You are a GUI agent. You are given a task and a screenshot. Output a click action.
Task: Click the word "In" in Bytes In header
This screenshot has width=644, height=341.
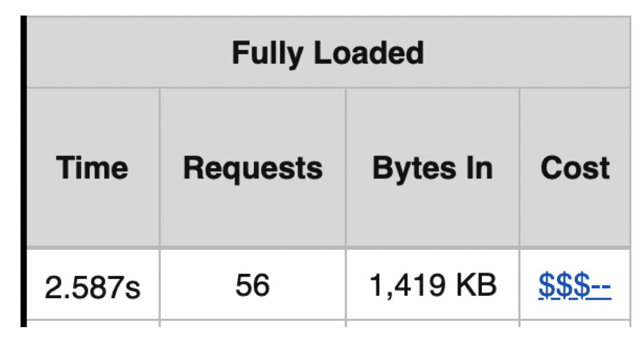[x=479, y=168]
